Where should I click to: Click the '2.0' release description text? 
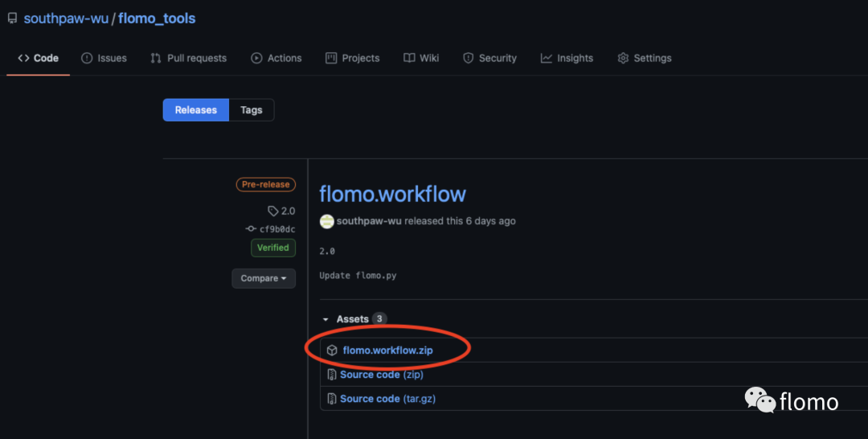point(327,252)
